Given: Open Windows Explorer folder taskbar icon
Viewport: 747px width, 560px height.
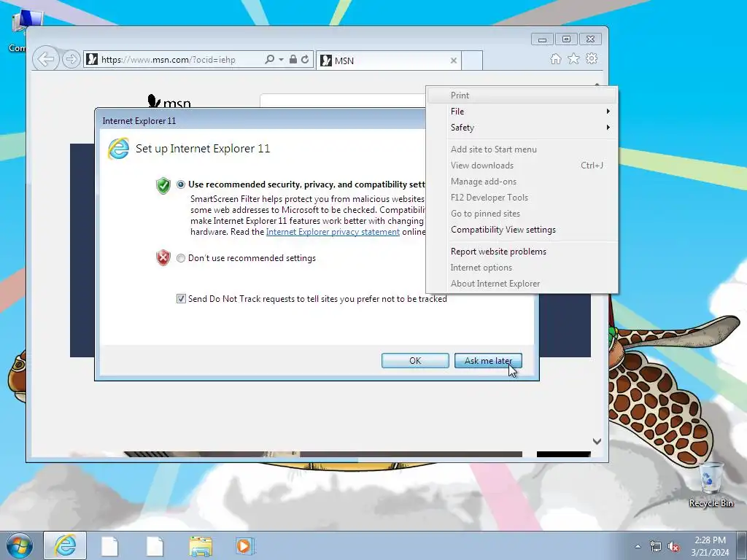Looking at the screenshot, I should tap(201, 546).
